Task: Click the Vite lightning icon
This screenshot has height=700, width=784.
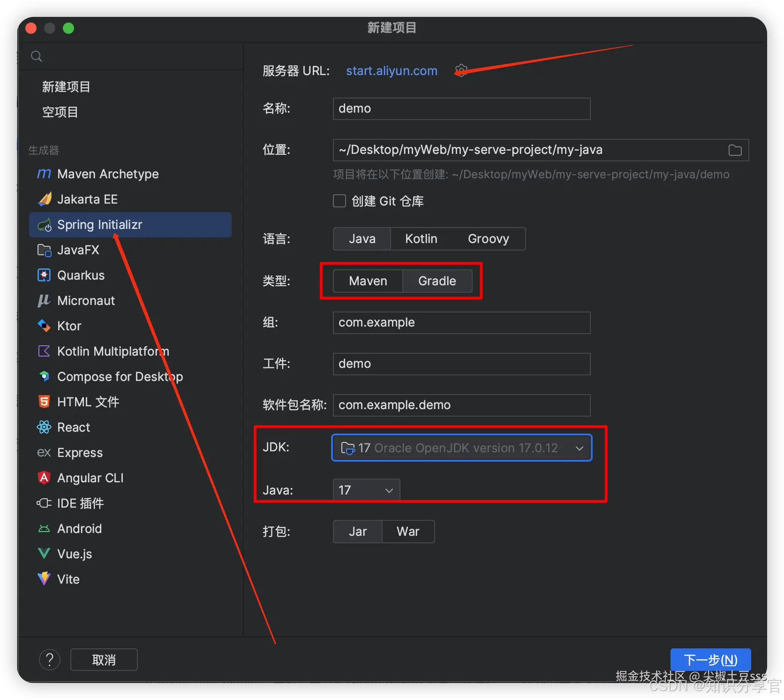Action: [x=44, y=579]
